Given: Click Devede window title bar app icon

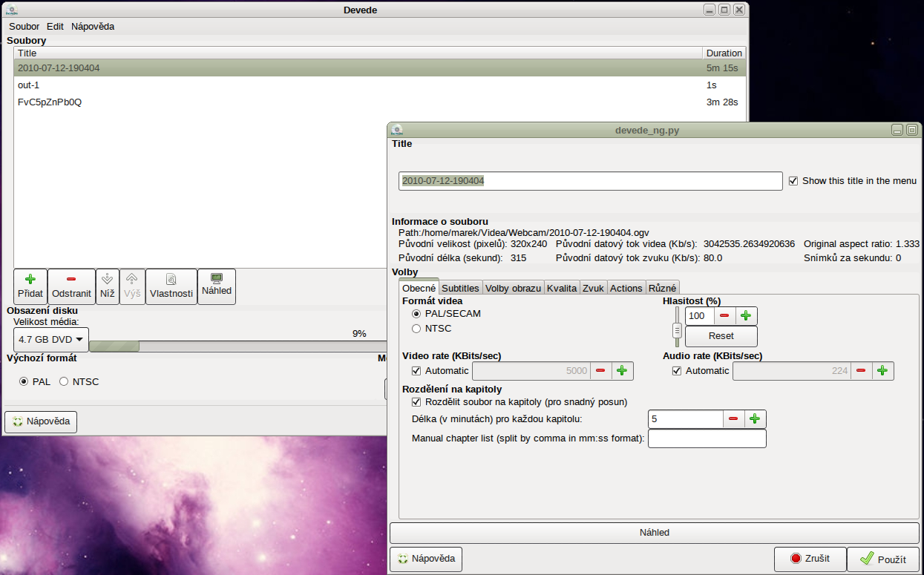Looking at the screenshot, I should click(12, 10).
